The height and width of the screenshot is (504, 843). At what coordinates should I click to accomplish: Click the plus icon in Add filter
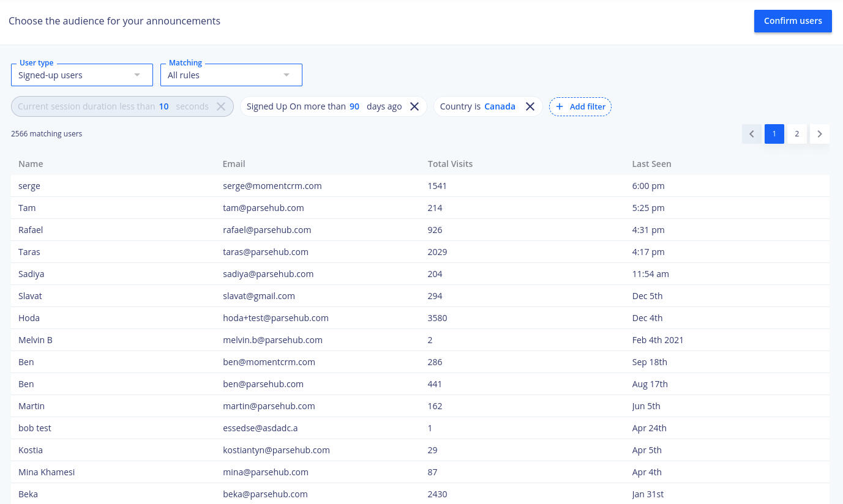560,106
